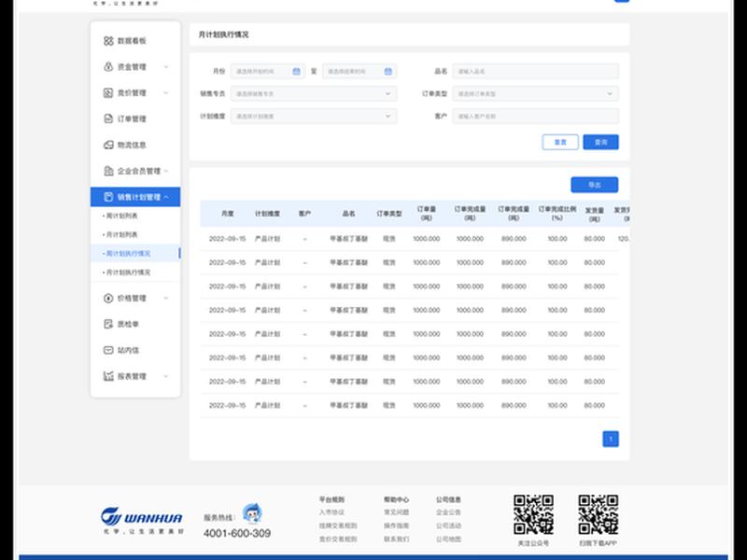The image size is (747, 560).
Task: Open the 联系我们 footer link
Action: coord(396,539)
